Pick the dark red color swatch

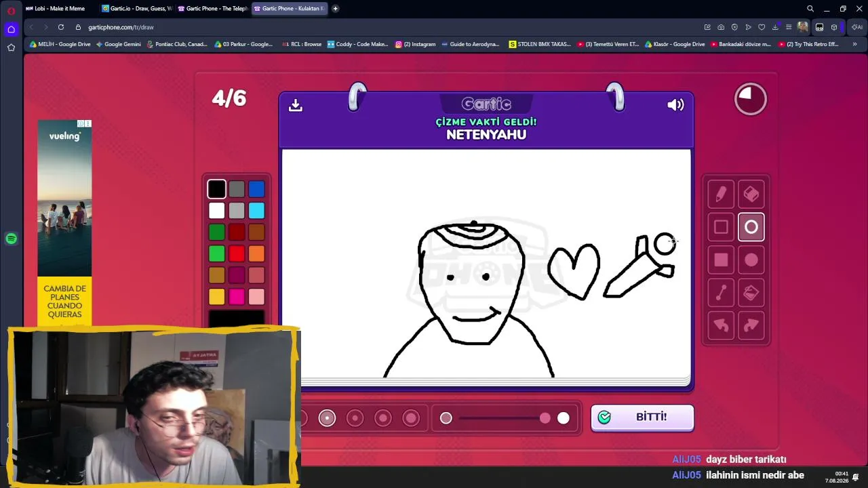(x=236, y=232)
